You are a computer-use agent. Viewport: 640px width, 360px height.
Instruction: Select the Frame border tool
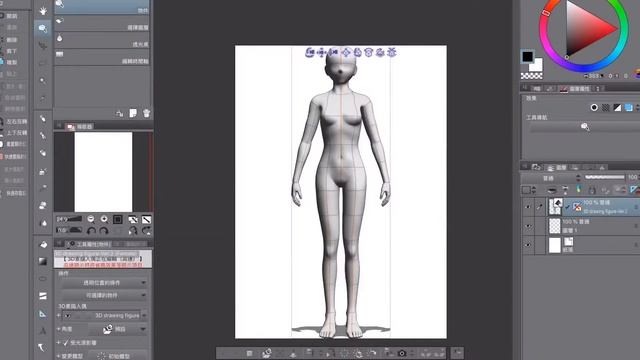(x=43, y=296)
